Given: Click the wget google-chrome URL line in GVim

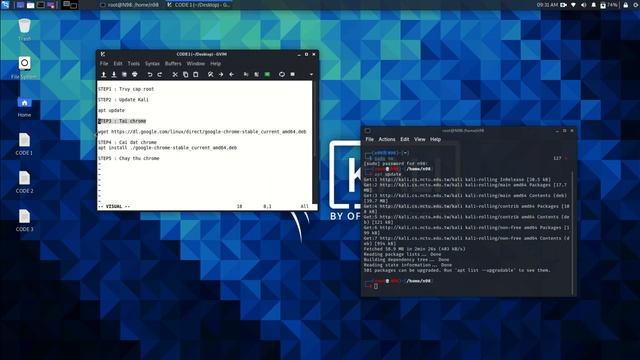Looking at the screenshot, I should (x=202, y=132).
